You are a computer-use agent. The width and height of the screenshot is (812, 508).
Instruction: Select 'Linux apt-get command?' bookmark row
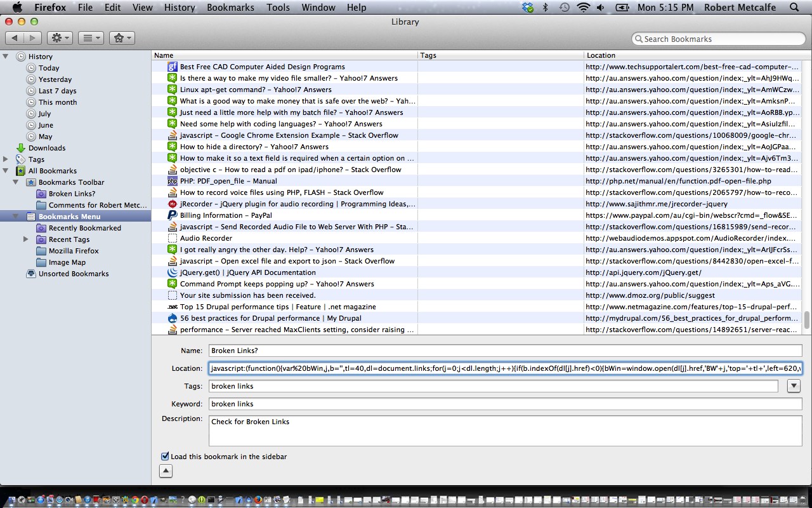[477, 90]
